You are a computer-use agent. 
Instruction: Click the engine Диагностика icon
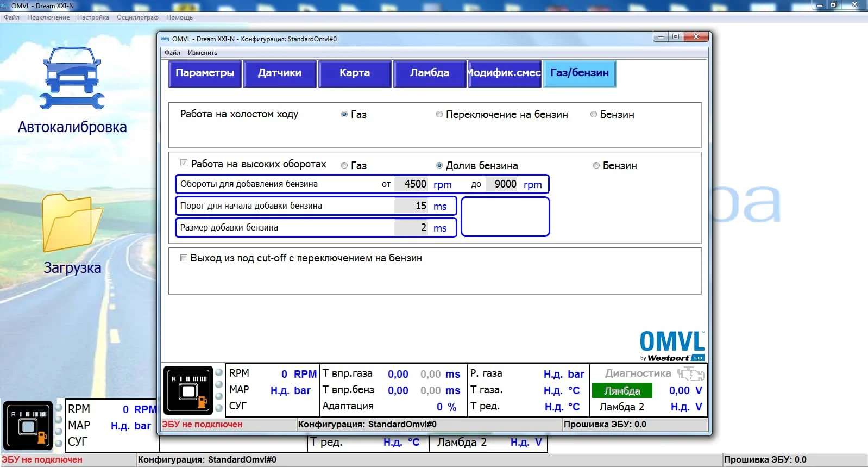coord(690,373)
